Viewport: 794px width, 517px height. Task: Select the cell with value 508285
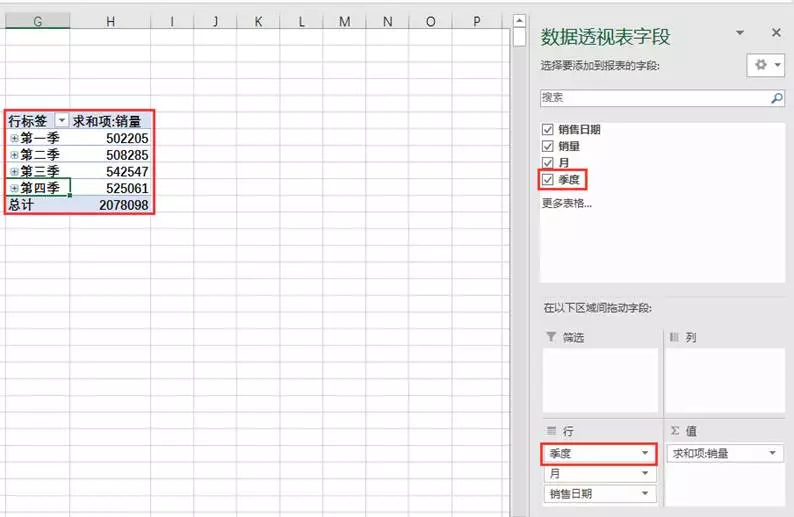110,155
